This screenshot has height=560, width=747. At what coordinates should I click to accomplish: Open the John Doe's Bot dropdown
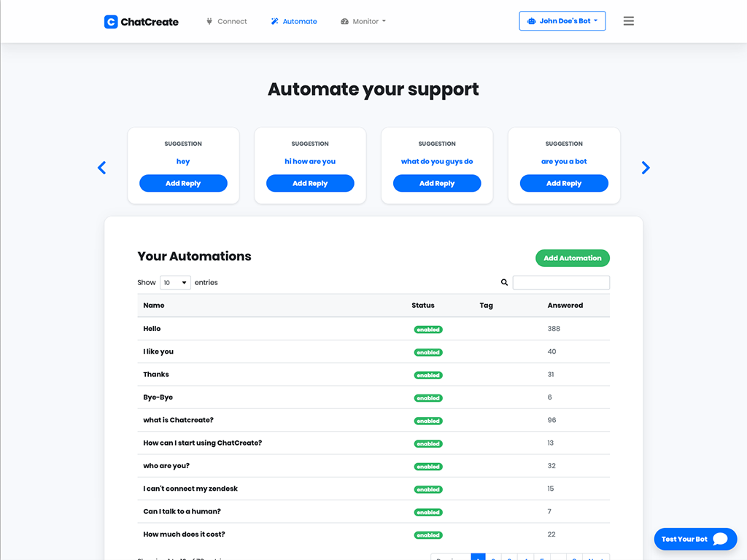[562, 21]
